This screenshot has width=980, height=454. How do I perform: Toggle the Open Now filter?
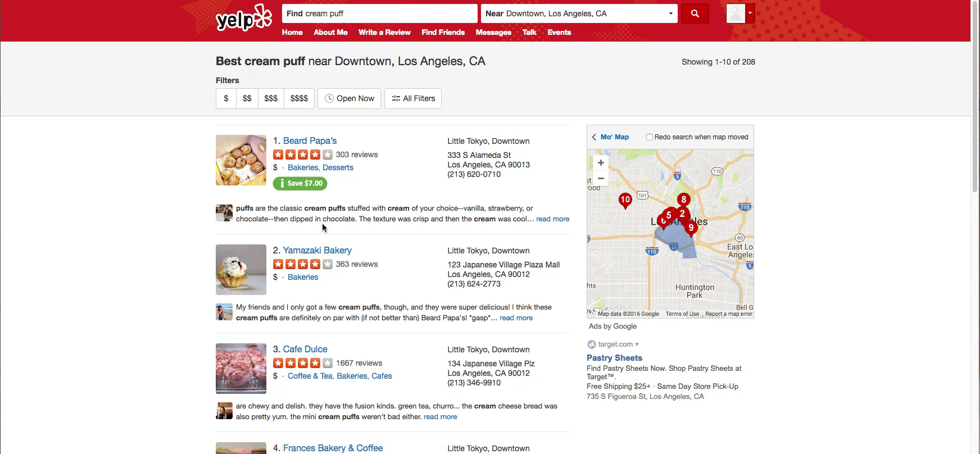[x=350, y=98]
